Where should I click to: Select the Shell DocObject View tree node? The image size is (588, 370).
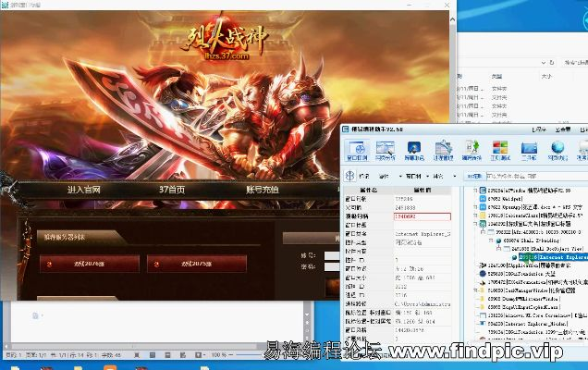coord(546,249)
